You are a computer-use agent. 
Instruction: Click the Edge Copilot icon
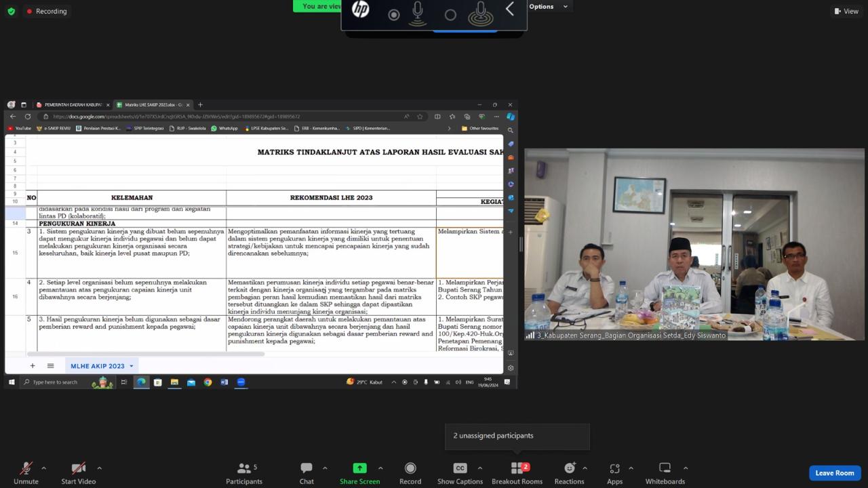click(x=511, y=117)
